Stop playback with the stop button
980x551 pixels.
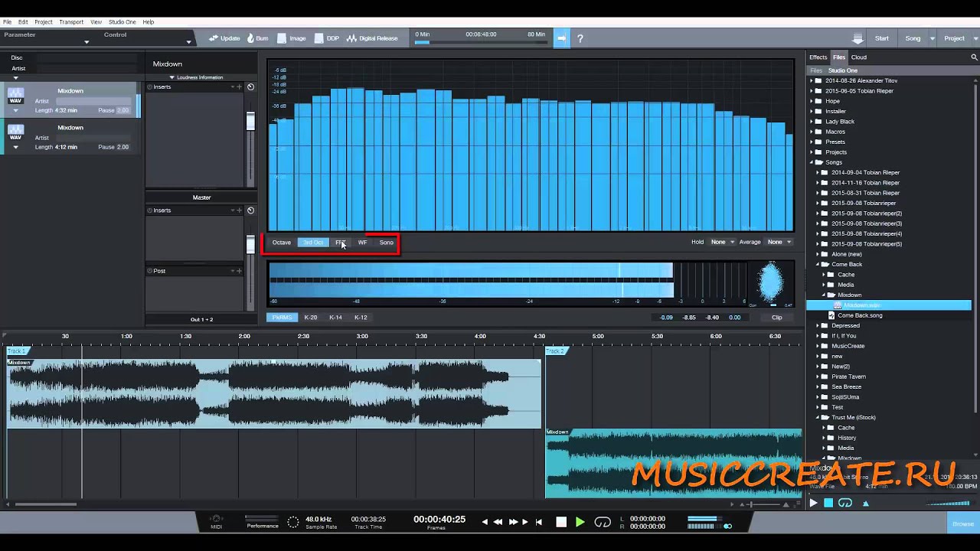point(561,522)
